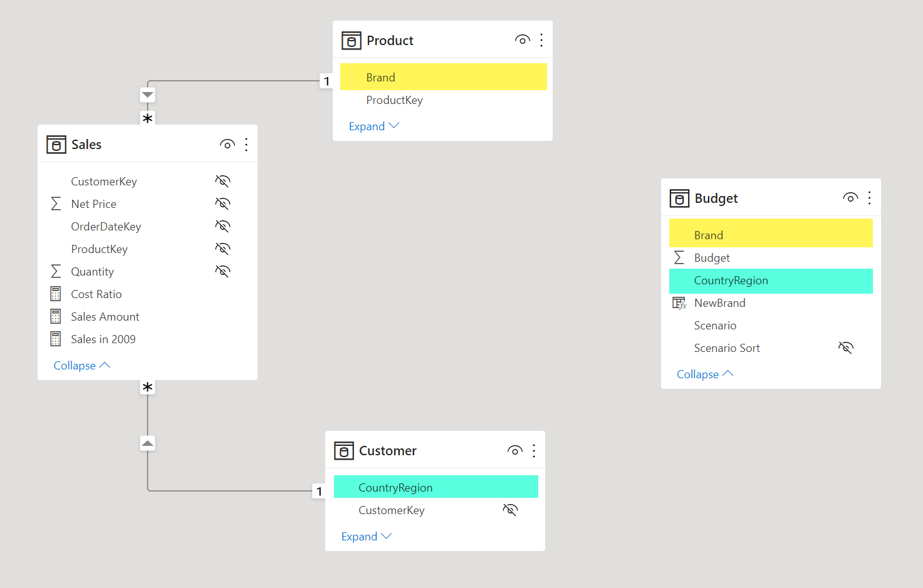Select the highlighted Brand field in Product
The image size is (923, 588).
point(444,77)
